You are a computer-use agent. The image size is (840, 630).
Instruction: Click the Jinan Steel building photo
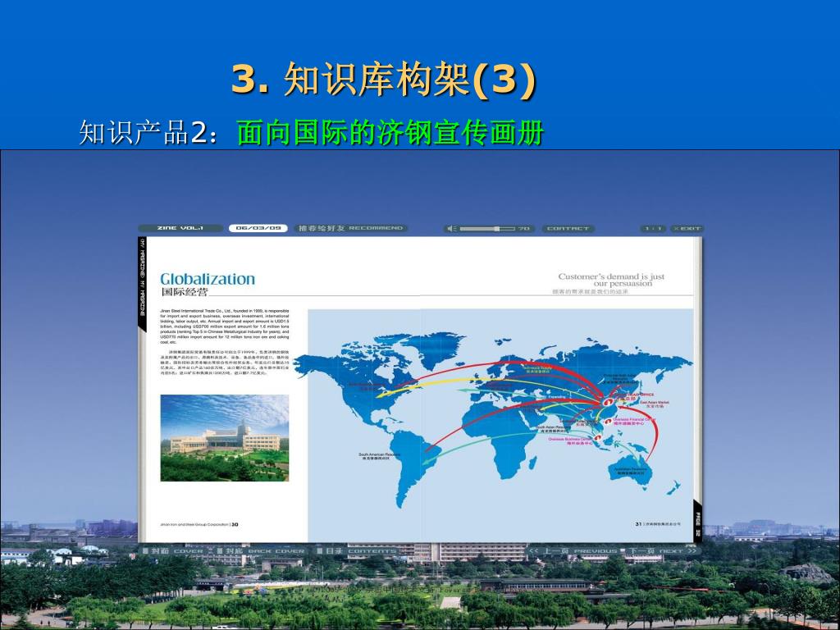[x=225, y=438]
